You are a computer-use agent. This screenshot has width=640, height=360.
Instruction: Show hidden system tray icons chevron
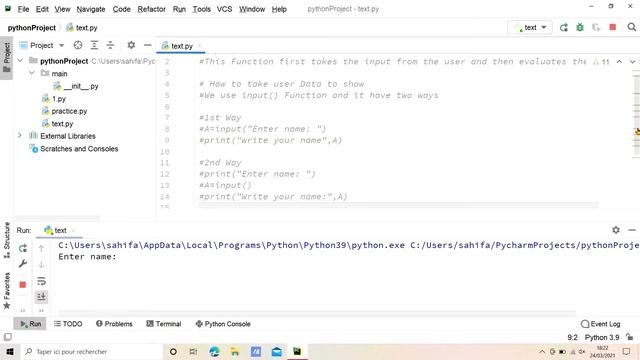[542, 351]
